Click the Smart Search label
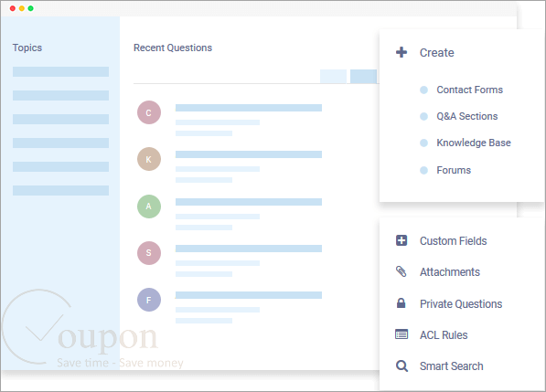The width and height of the screenshot is (546, 392). tap(451, 366)
